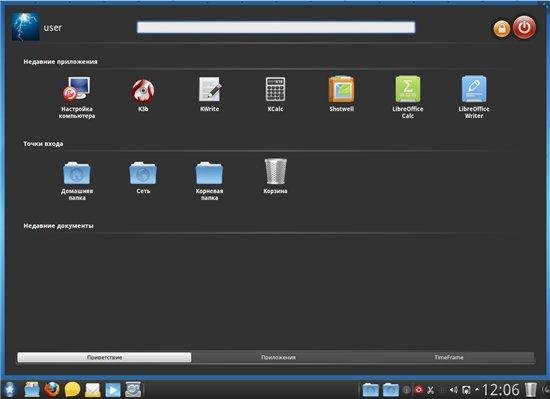The height and width of the screenshot is (399, 550).
Task: Open the Корзина trash
Action: tap(275, 176)
